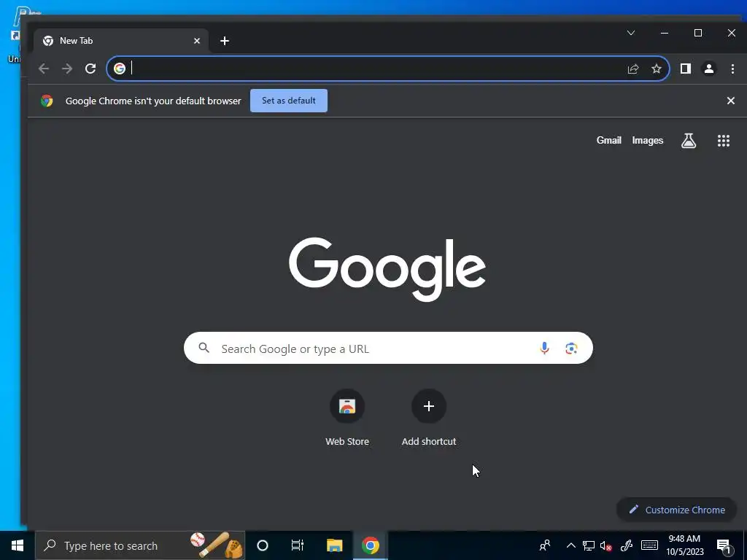
Task: Open the Web Store shortcut
Action: point(347,418)
